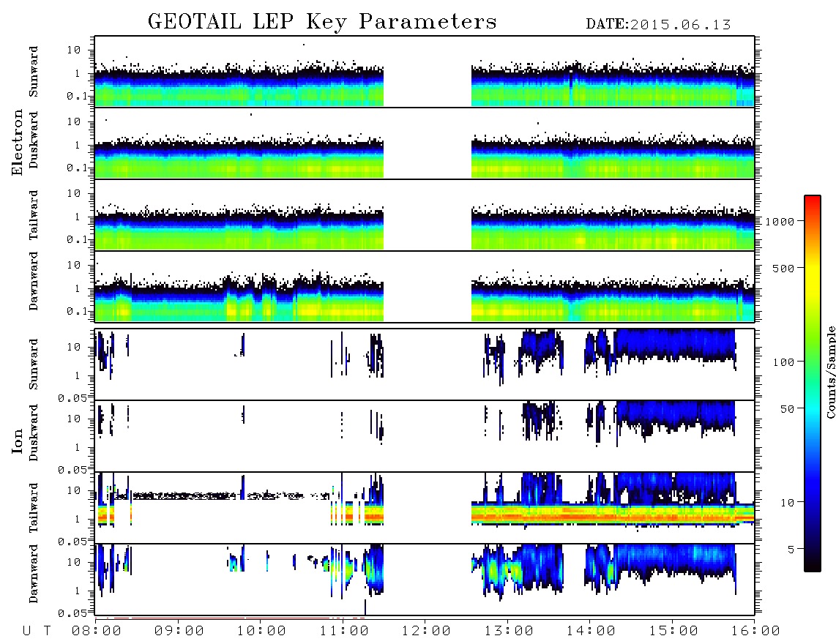Click the 50 tick on colorbar

pos(787,409)
